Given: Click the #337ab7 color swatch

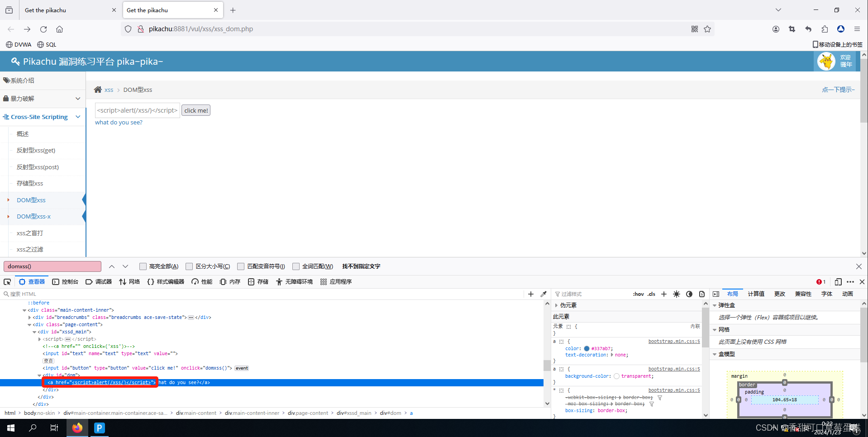Looking at the screenshot, I should tap(587, 349).
